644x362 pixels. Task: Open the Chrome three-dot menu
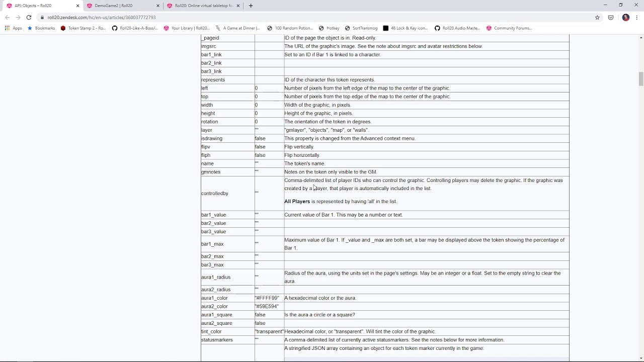[637, 17]
